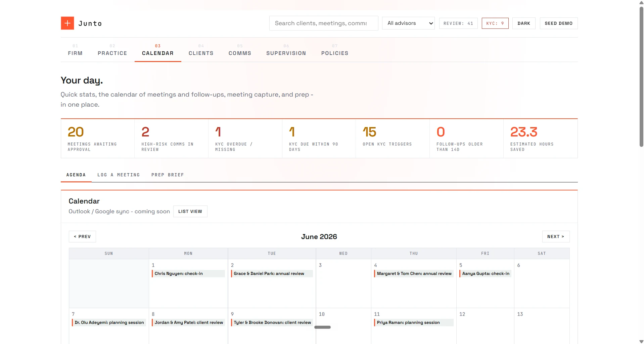Go to next month with NEXT
Viewport: 644px width, 344px height.
tap(556, 236)
